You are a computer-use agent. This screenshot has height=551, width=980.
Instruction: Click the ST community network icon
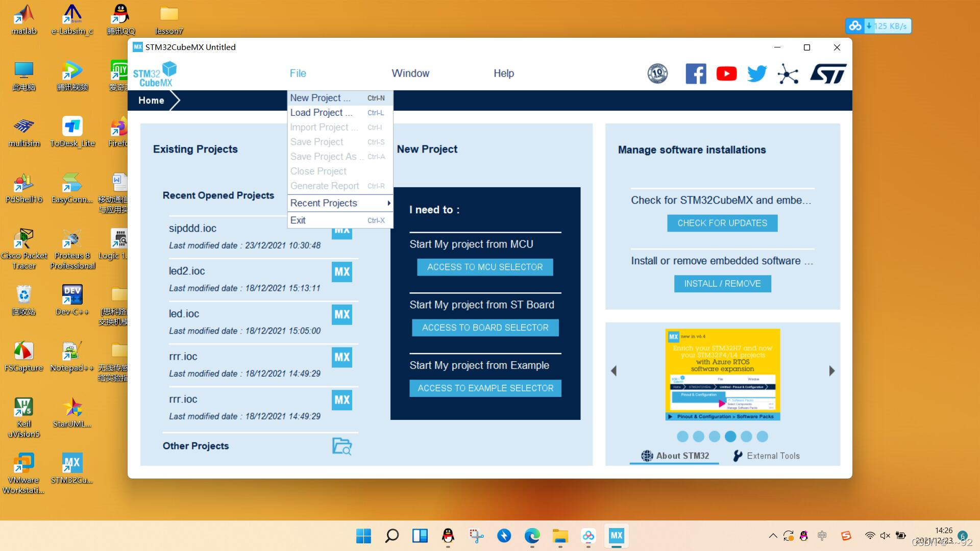[788, 74]
